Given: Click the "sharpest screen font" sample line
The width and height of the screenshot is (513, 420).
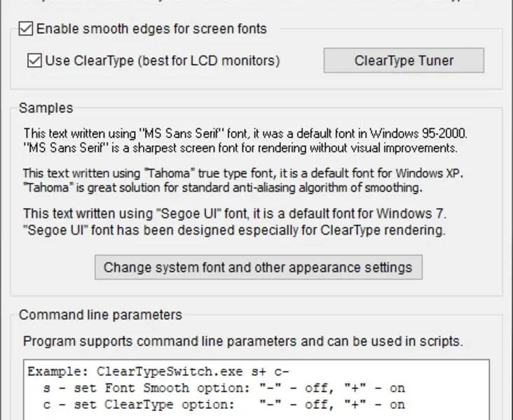Looking at the screenshot, I should click(240, 148).
